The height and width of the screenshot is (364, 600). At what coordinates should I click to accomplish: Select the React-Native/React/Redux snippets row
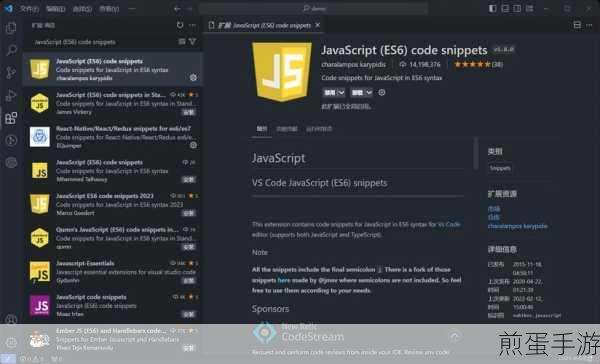pyautogui.click(x=113, y=137)
